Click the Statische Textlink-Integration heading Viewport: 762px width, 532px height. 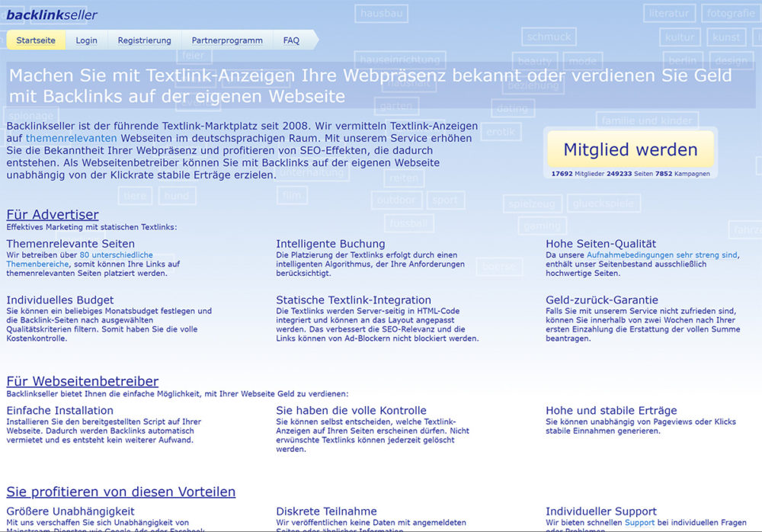[x=354, y=300]
